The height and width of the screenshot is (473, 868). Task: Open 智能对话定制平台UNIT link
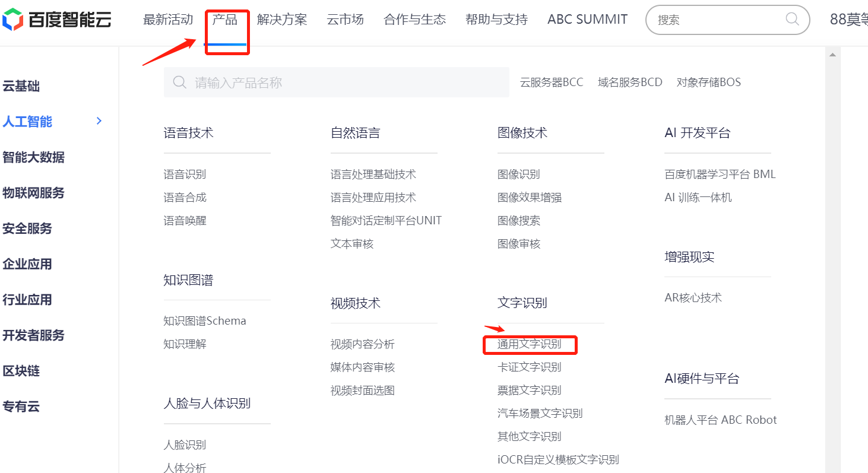387,220
